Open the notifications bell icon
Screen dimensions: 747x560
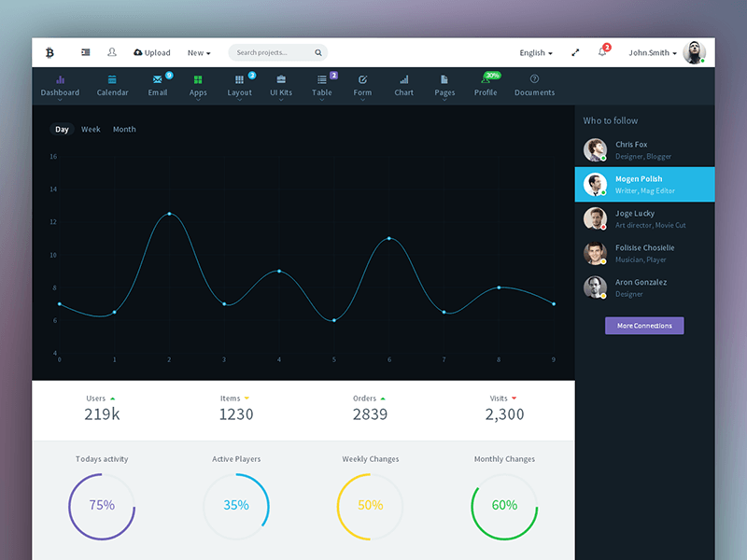(x=602, y=52)
